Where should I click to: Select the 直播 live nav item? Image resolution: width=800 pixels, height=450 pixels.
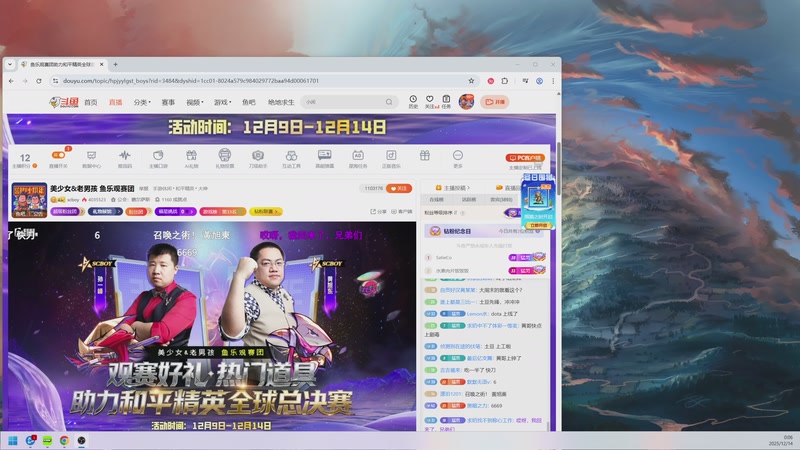coord(115,102)
